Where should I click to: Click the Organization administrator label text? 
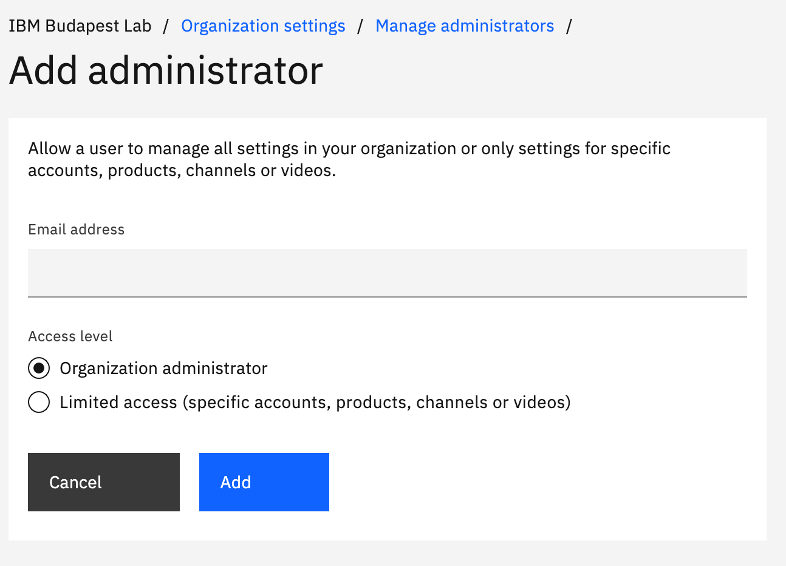click(163, 368)
